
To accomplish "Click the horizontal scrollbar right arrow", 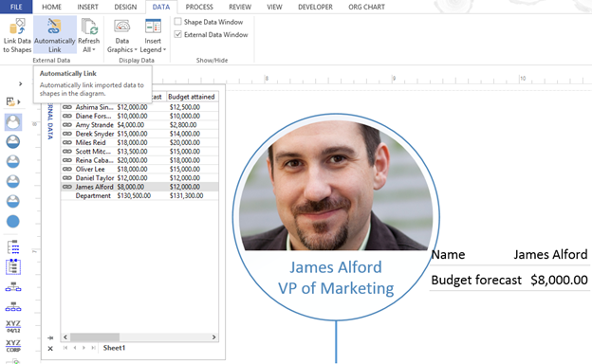I will (x=213, y=337).
